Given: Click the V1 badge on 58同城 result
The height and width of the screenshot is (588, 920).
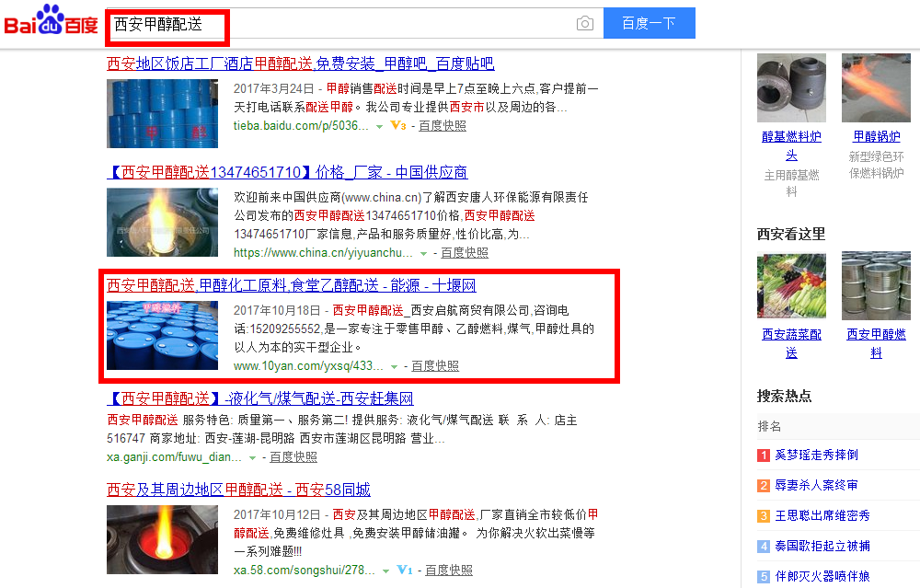Looking at the screenshot, I should pyautogui.click(x=405, y=570).
